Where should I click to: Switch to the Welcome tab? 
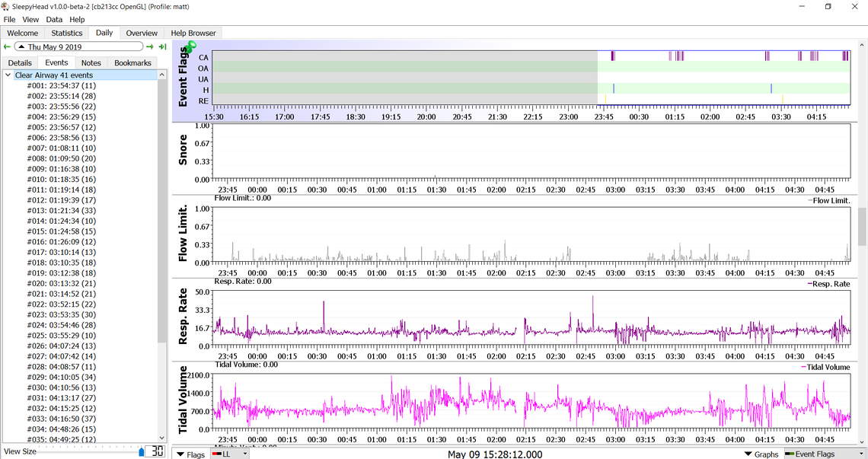coord(23,33)
